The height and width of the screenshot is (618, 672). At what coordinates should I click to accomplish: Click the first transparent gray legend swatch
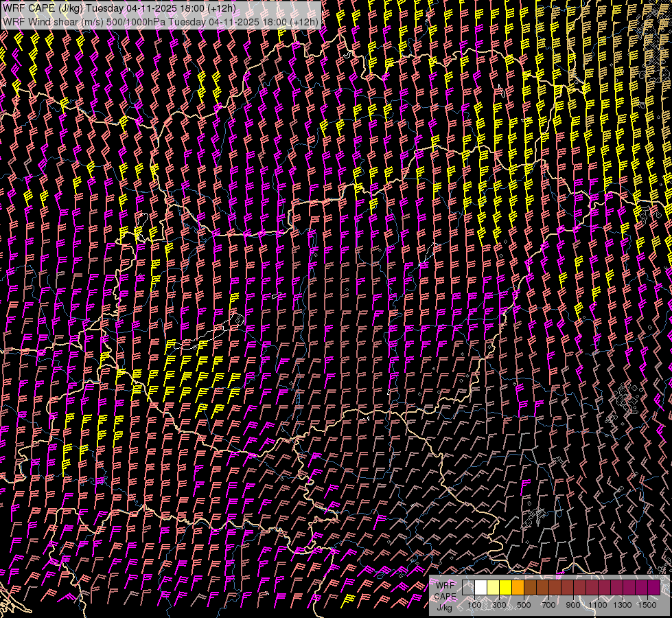click(468, 588)
